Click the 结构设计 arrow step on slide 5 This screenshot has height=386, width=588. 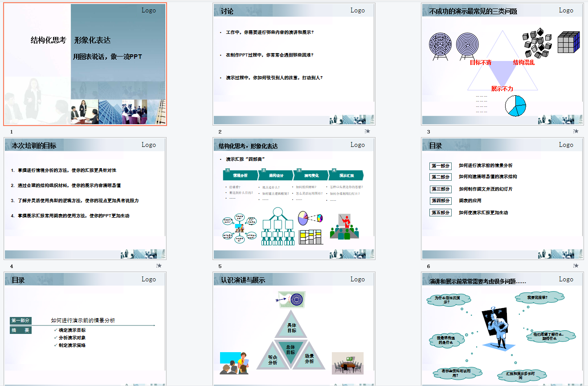[x=276, y=175]
